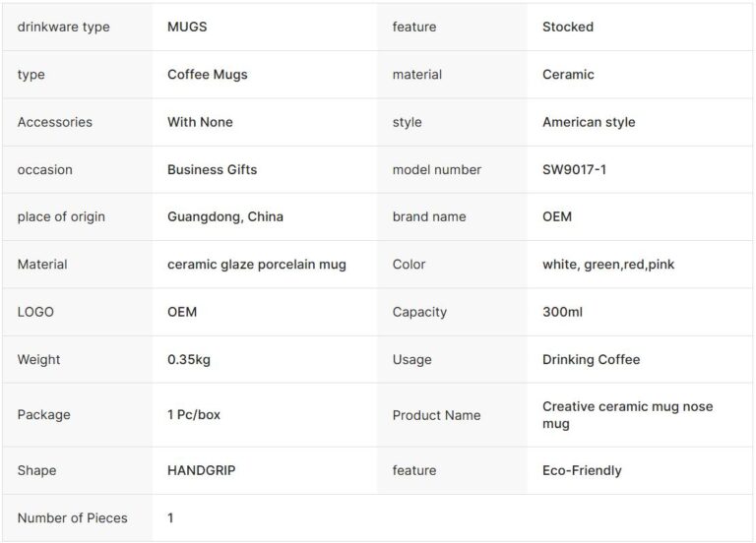The image size is (756, 543).
Task: Select the "Stocked" feature value
Action: (568, 27)
